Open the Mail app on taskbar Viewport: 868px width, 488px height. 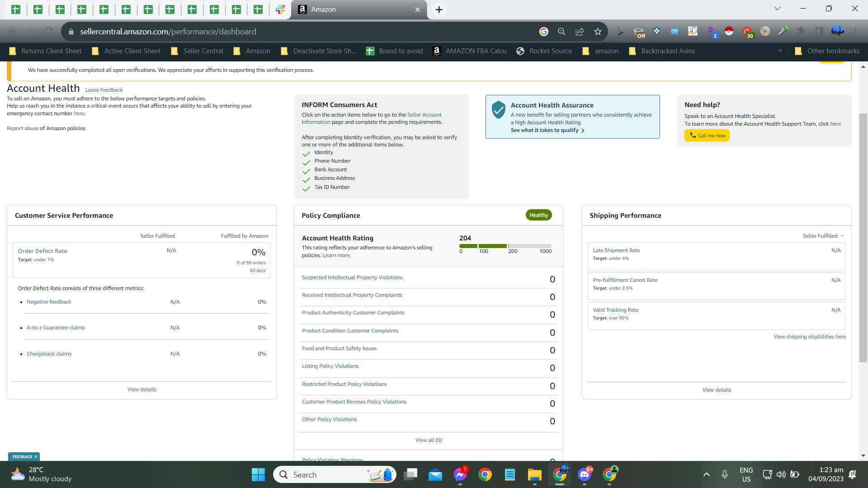435,475
